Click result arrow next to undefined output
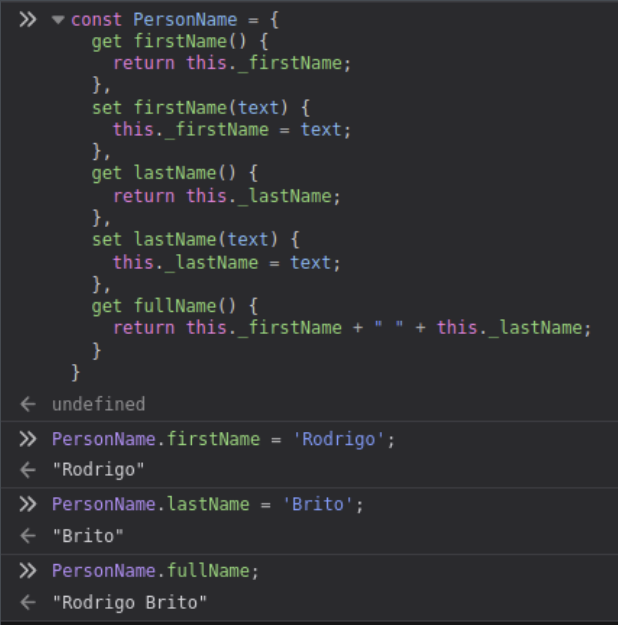Image resolution: width=618 pixels, height=625 pixels. [28, 404]
